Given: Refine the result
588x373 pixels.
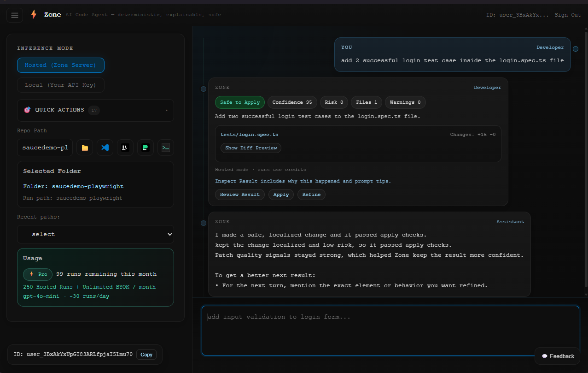Looking at the screenshot, I should pos(311,195).
